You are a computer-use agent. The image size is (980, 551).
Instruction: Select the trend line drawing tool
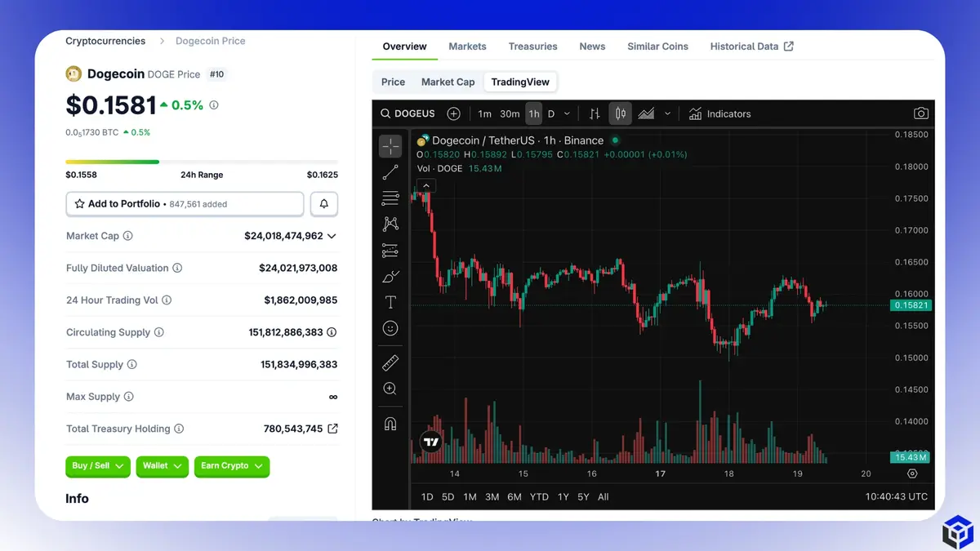[x=390, y=171]
